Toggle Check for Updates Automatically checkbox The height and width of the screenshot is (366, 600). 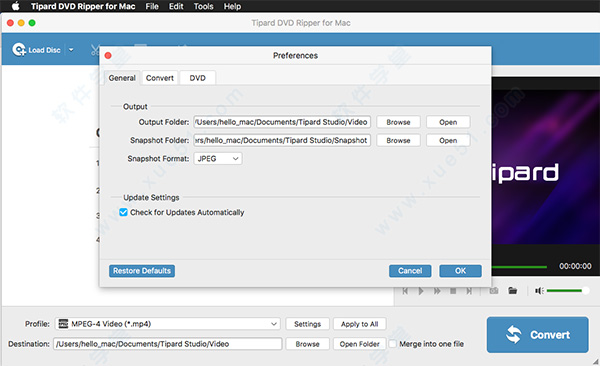(x=123, y=212)
